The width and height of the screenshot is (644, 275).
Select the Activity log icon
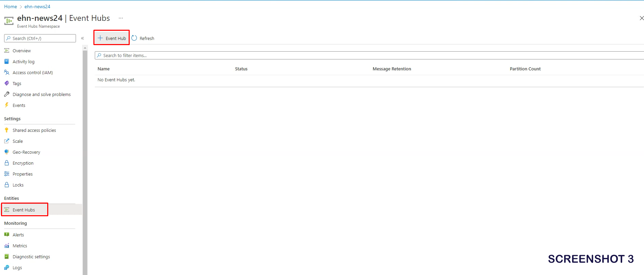click(7, 61)
